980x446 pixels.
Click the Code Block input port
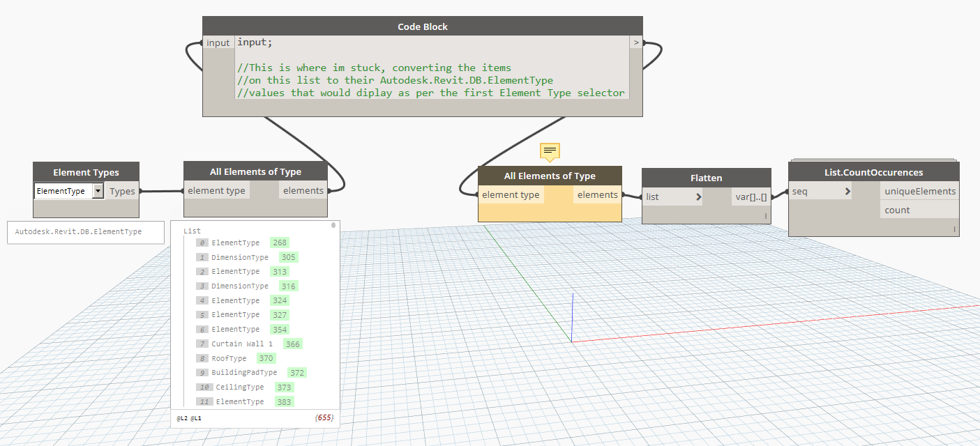pyautogui.click(x=218, y=43)
